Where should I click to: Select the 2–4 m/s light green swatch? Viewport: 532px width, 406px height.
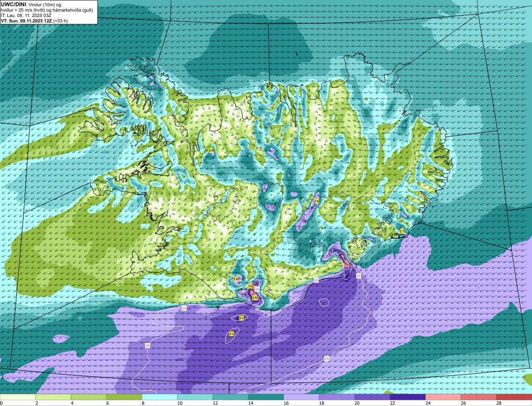pos(53,397)
